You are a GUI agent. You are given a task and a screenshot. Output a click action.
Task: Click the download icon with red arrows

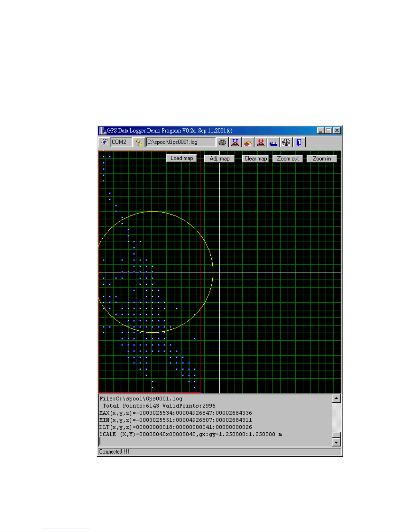tap(260, 142)
